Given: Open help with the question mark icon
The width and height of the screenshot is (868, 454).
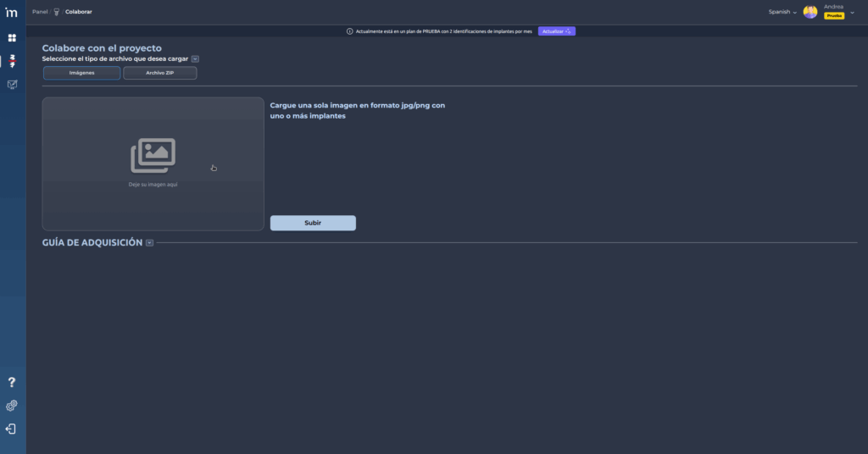Looking at the screenshot, I should pos(12,383).
